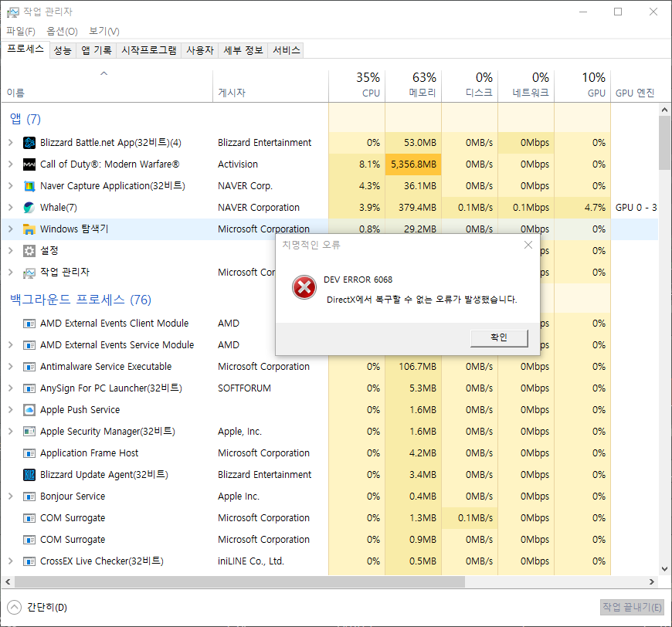Click the scroll down arrow

[664, 569]
